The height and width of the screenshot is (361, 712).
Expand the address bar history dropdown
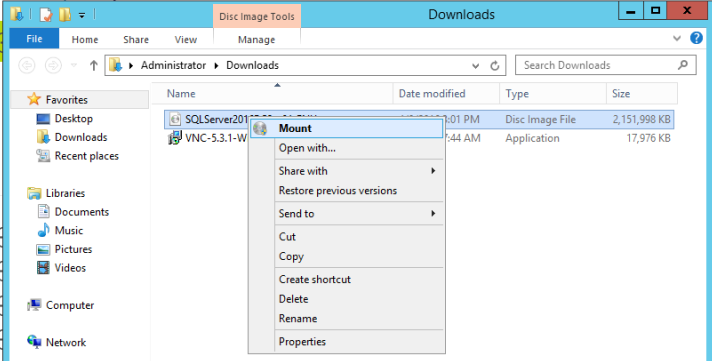(475, 66)
